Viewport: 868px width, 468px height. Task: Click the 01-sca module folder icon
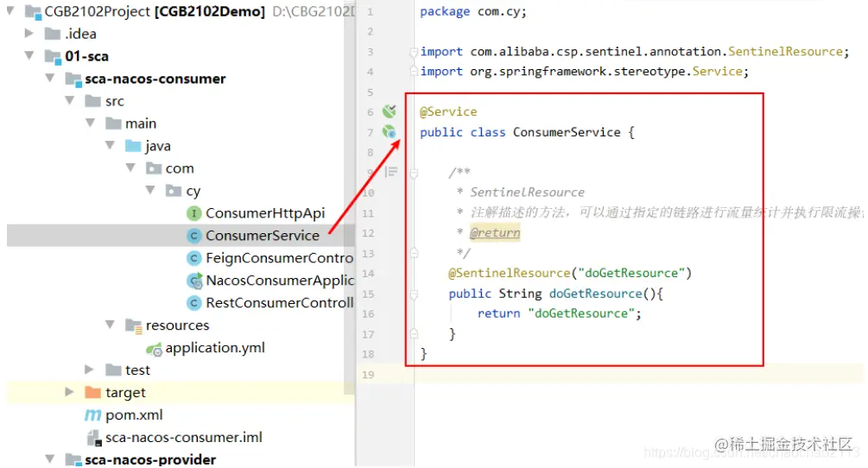point(54,56)
